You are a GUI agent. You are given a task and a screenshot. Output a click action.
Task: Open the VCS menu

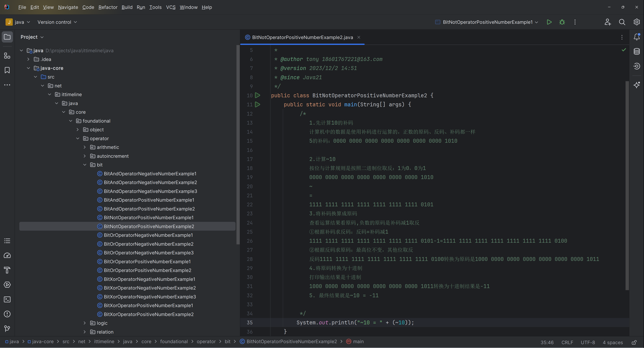171,7
